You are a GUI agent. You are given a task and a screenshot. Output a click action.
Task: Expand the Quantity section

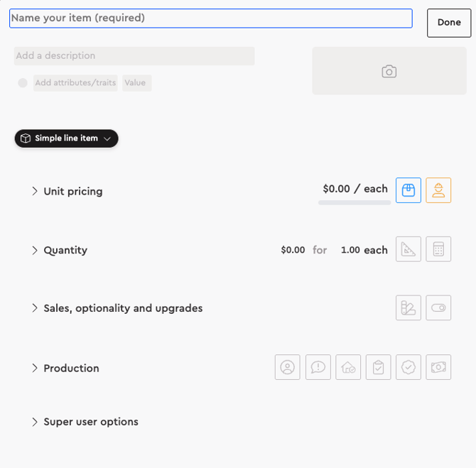coord(35,250)
